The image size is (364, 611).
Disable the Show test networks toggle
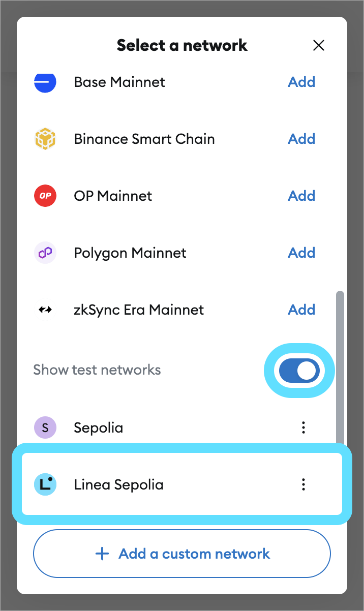click(299, 370)
